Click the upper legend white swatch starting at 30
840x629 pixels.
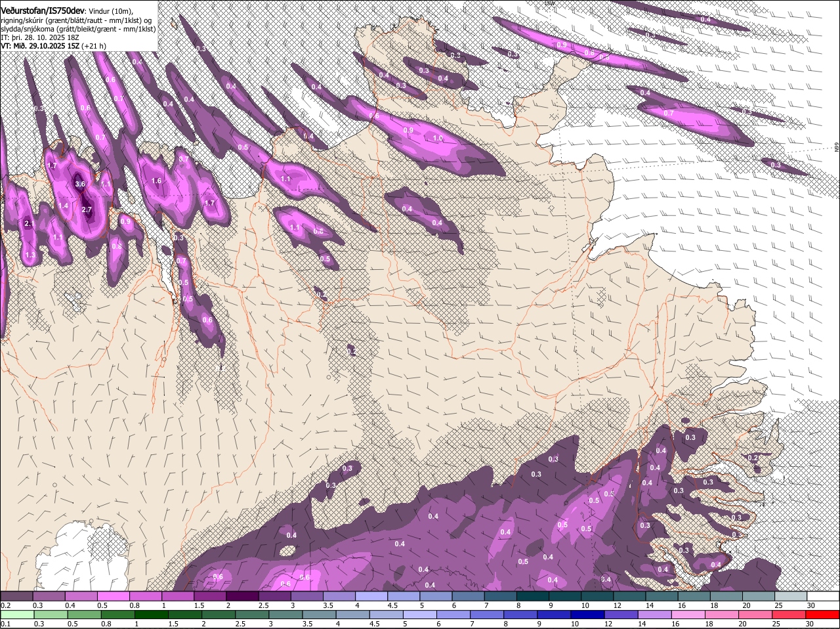coord(824,596)
